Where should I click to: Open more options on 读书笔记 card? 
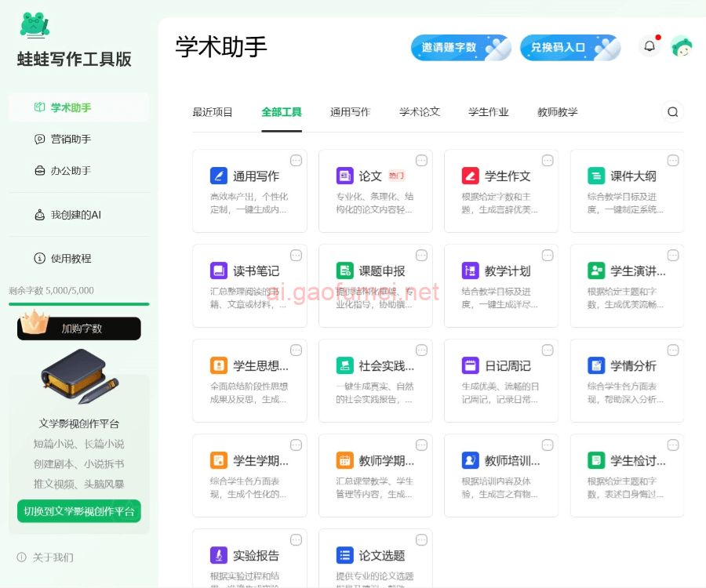pos(296,256)
